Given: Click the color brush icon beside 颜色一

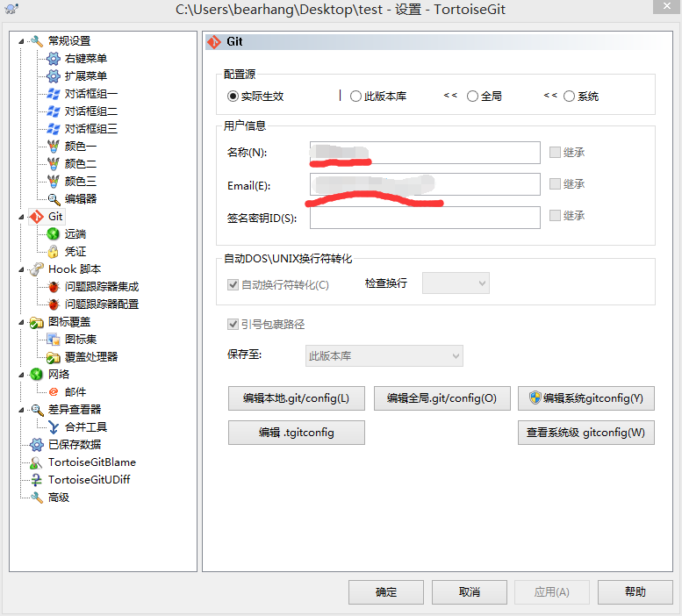Looking at the screenshot, I should point(53,147).
